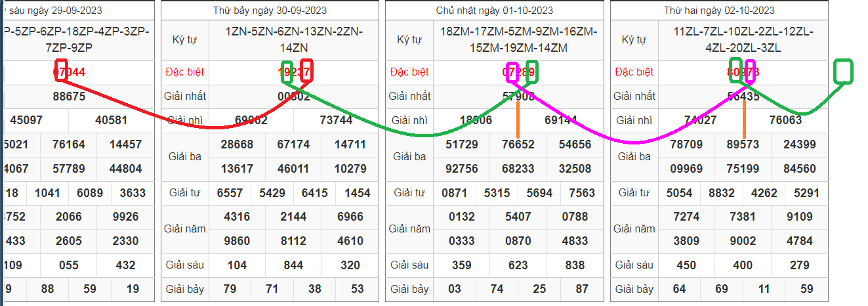Viewport: 868px width, 306px height.
Task: Click the empty green box at far right
Action: (842, 72)
